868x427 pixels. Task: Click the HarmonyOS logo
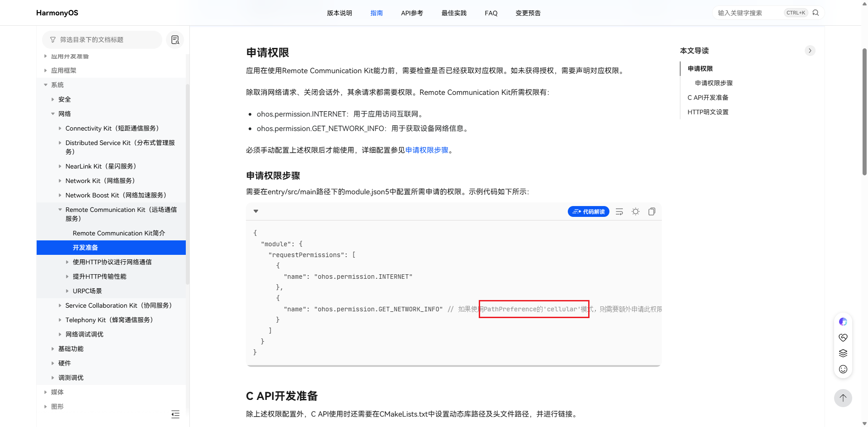[x=57, y=13]
